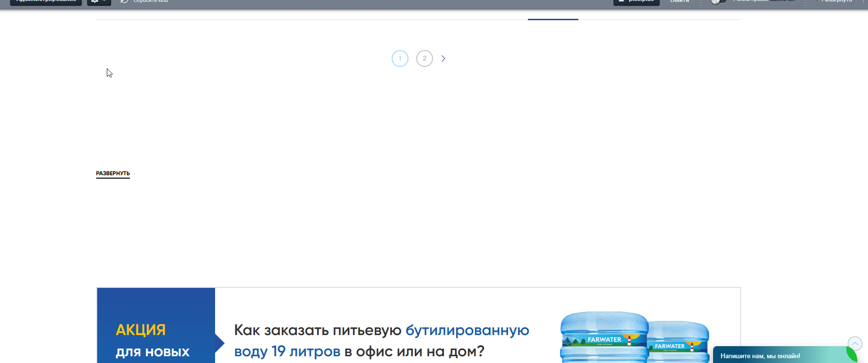Open the 'Напишите нам, мы онлайн!' chat widget

click(x=779, y=356)
